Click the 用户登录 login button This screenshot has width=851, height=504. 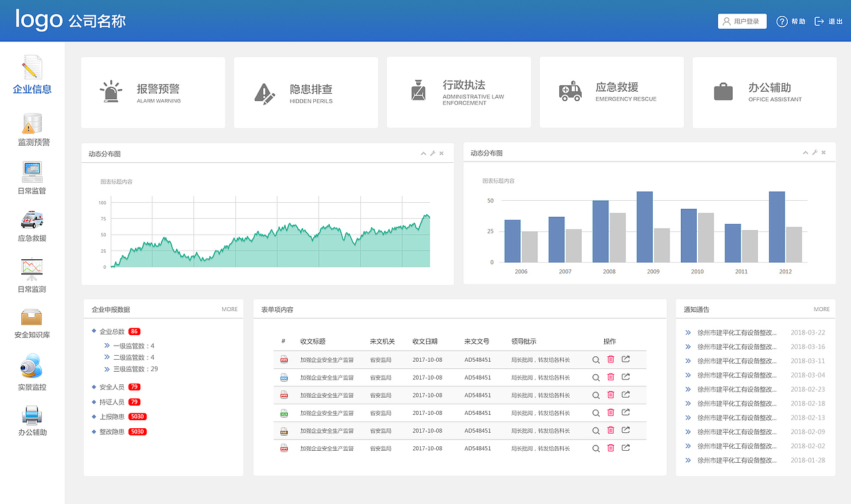point(742,21)
